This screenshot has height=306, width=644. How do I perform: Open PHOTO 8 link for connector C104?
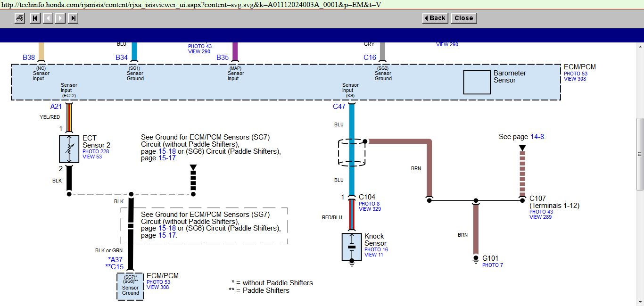369,204
